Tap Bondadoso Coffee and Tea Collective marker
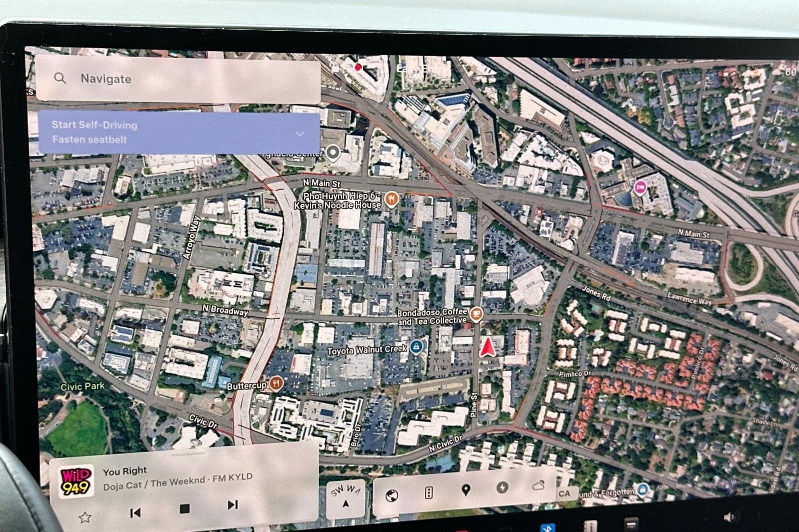 [x=477, y=314]
